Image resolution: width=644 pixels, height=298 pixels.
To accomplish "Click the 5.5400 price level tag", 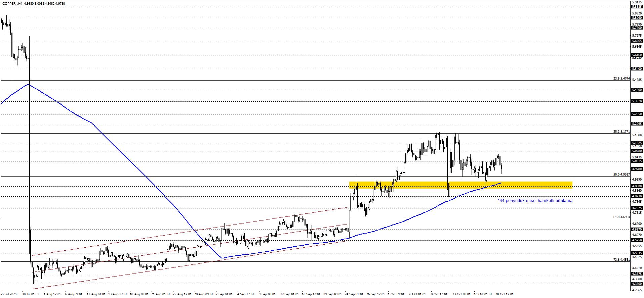I will click(x=637, y=69).
